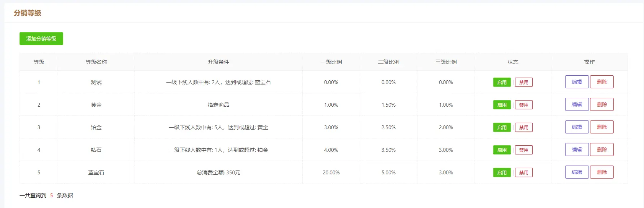Edit the 铂金 distribution level
This screenshot has height=208, width=644.
coord(577,127)
